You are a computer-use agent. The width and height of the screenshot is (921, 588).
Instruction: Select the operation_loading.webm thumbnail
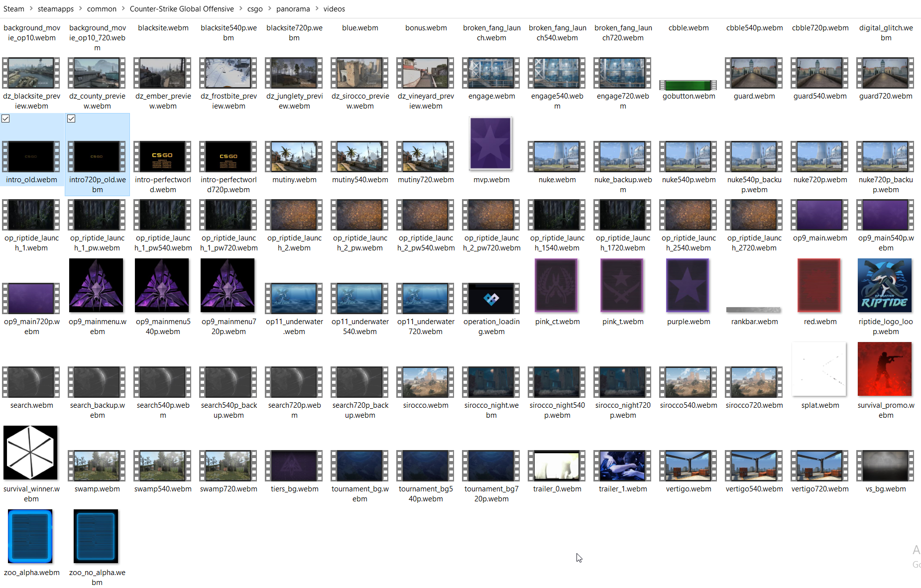pyautogui.click(x=491, y=298)
